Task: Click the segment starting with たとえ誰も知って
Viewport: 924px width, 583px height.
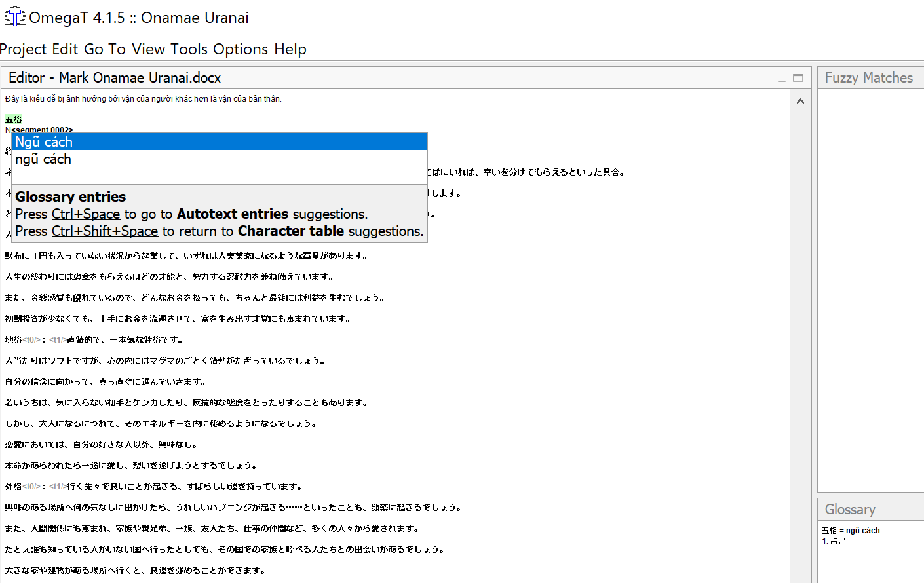Action: pos(225,550)
